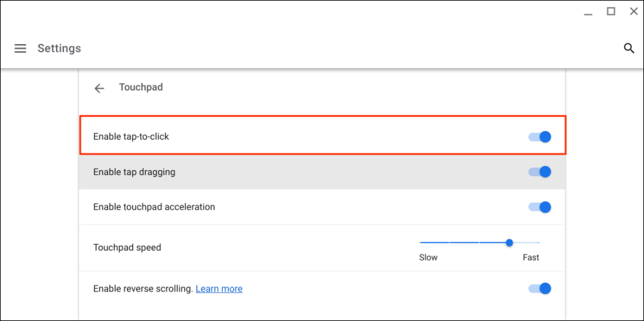
Task: Turn off the tap dragging switch
Action: click(540, 172)
